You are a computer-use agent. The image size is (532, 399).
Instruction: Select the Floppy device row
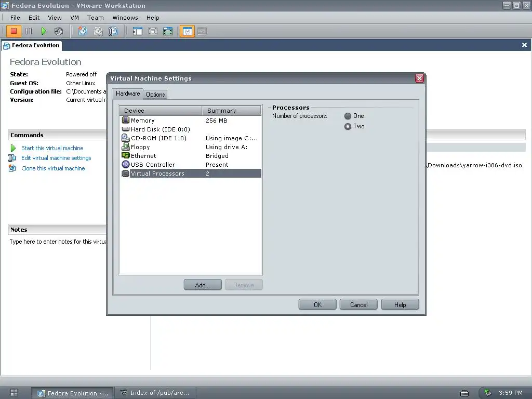(x=191, y=147)
